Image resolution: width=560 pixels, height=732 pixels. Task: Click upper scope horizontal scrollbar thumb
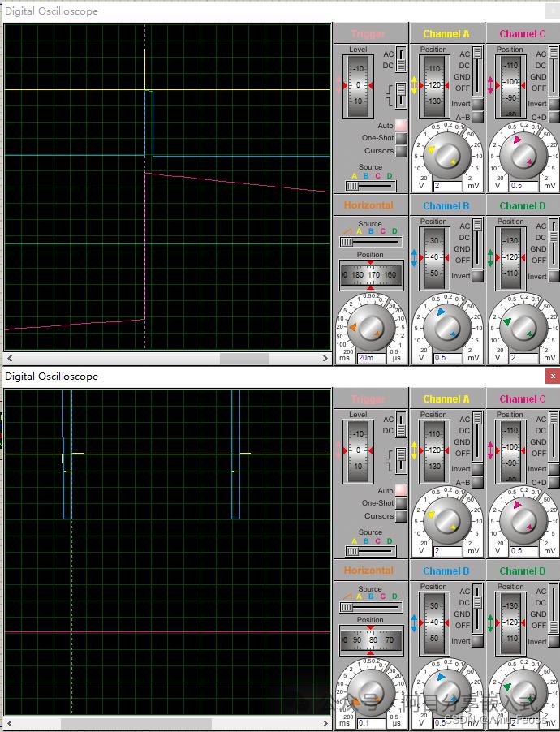click(x=244, y=358)
